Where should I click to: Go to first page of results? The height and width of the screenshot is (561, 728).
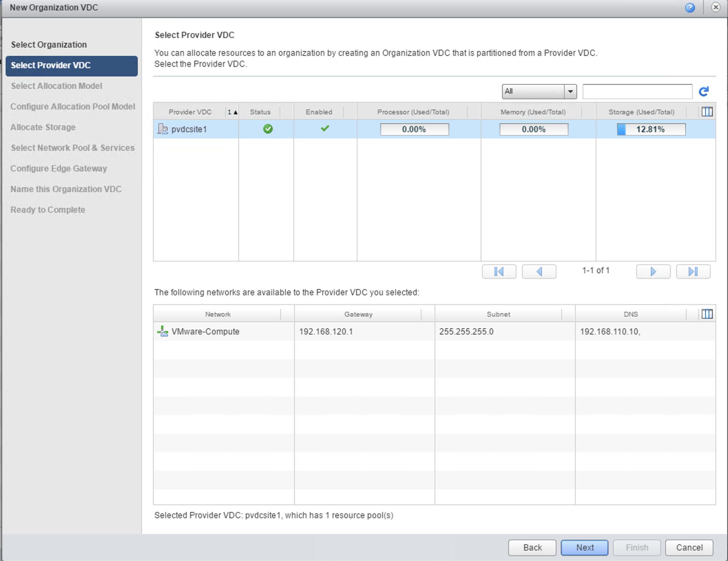click(499, 272)
